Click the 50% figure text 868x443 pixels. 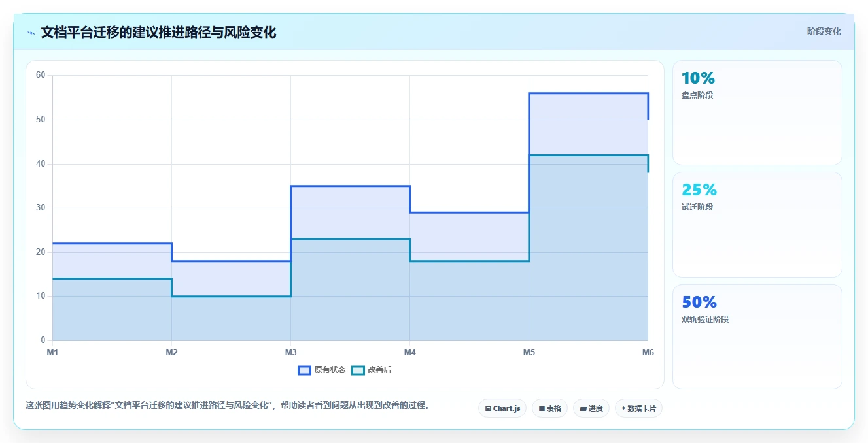(699, 303)
